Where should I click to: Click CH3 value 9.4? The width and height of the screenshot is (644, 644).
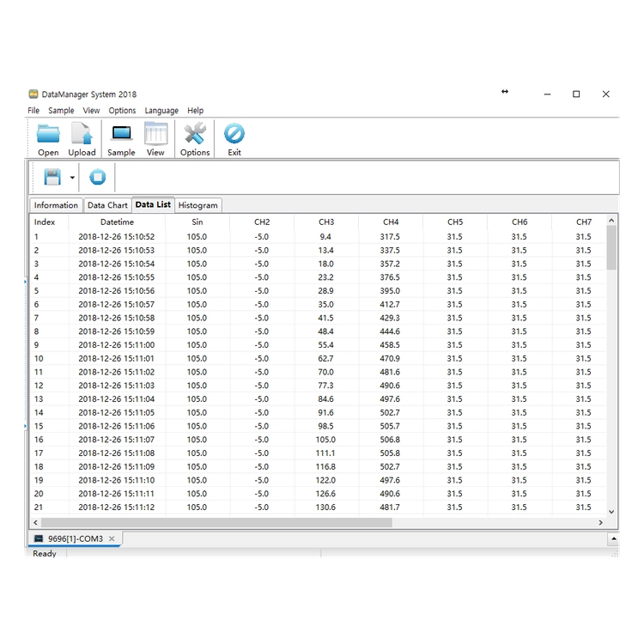(x=325, y=237)
